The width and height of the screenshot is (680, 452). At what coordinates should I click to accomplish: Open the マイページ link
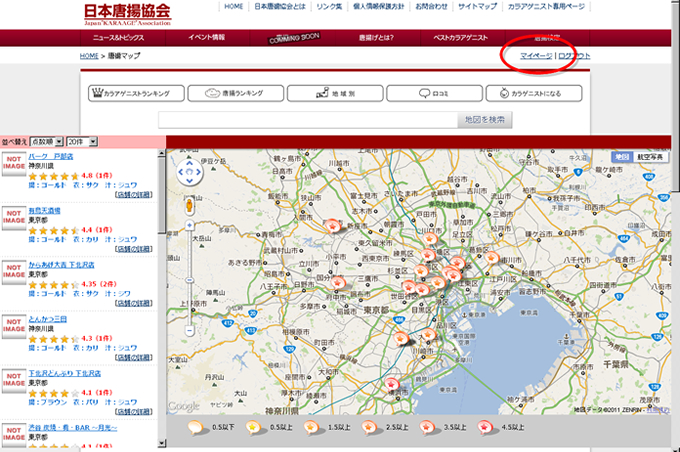pyautogui.click(x=536, y=56)
